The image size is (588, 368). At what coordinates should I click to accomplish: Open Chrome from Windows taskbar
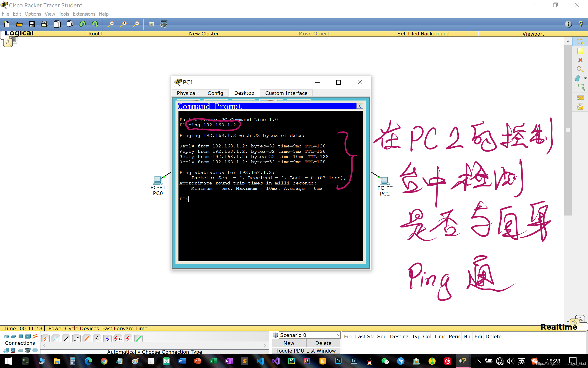[x=104, y=361]
